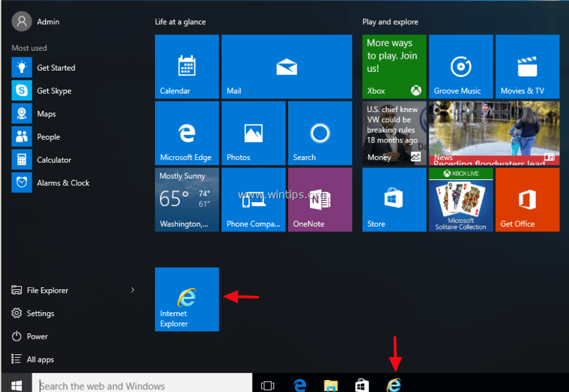Open the green Xbox tile

point(394,67)
